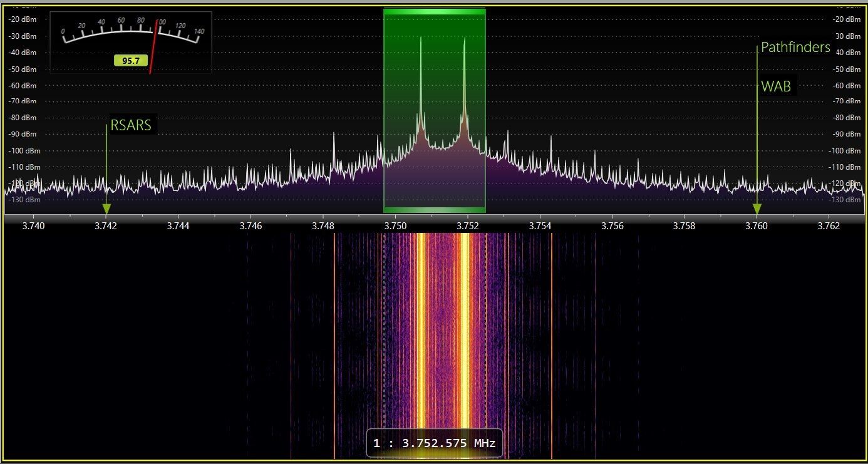Click the 3.760 frequency axis label

coord(757,226)
